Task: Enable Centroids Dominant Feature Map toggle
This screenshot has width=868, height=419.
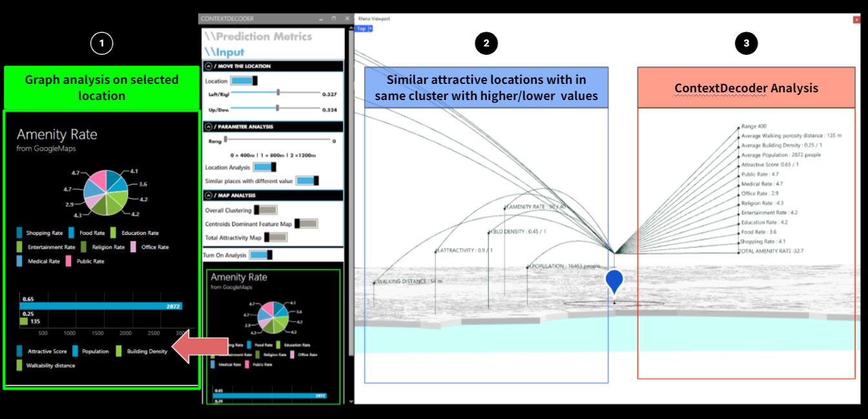Action: click(x=306, y=223)
